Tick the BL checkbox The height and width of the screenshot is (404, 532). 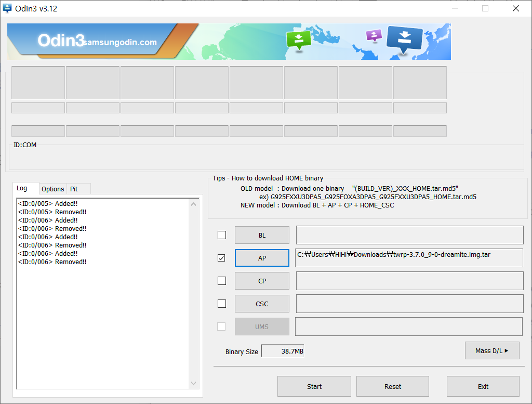(222, 235)
